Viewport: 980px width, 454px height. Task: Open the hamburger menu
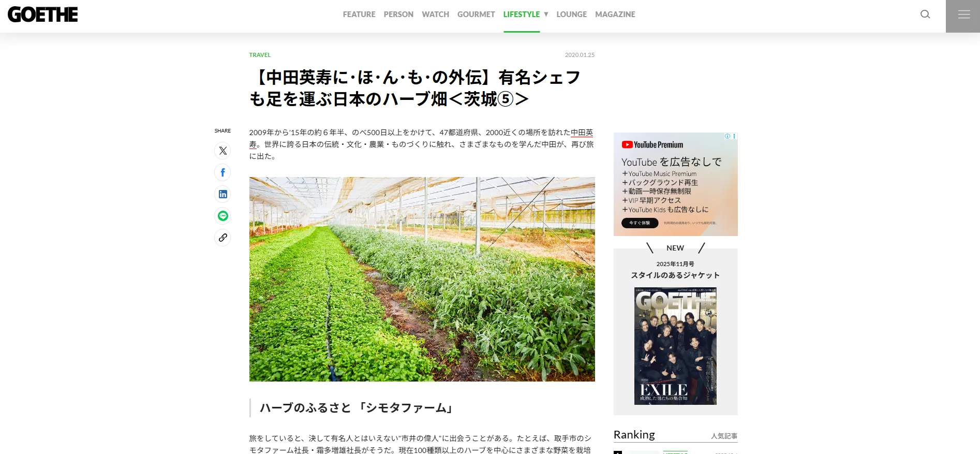click(963, 16)
